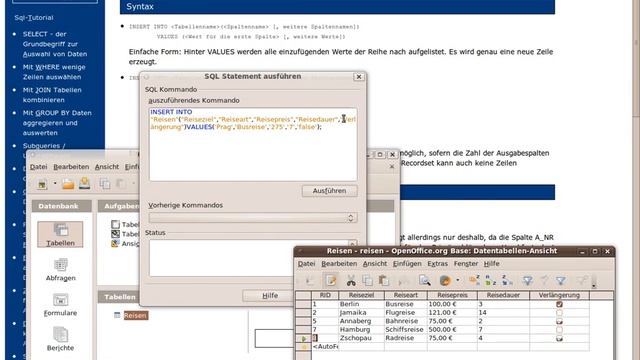The image size is (640, 360).
Task: Toggle the Verlängerung checkbox for Hamburg
Action: (x=559, y=329)
